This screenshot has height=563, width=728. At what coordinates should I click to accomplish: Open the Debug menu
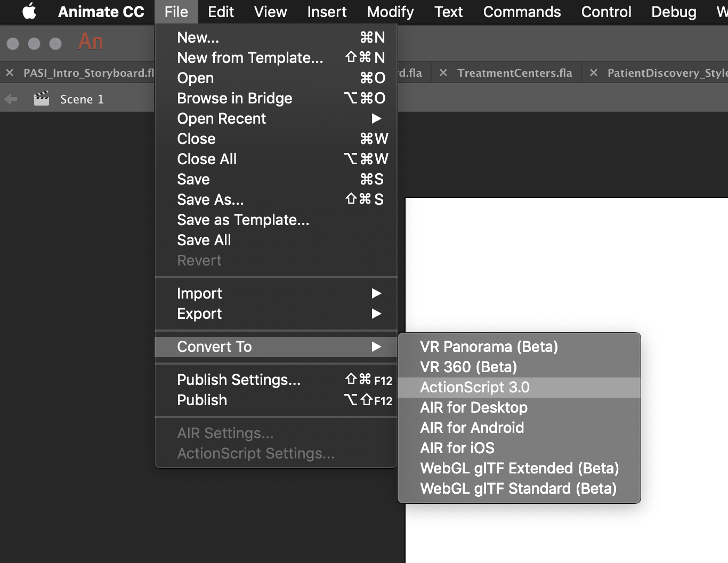tap(674, 12)
